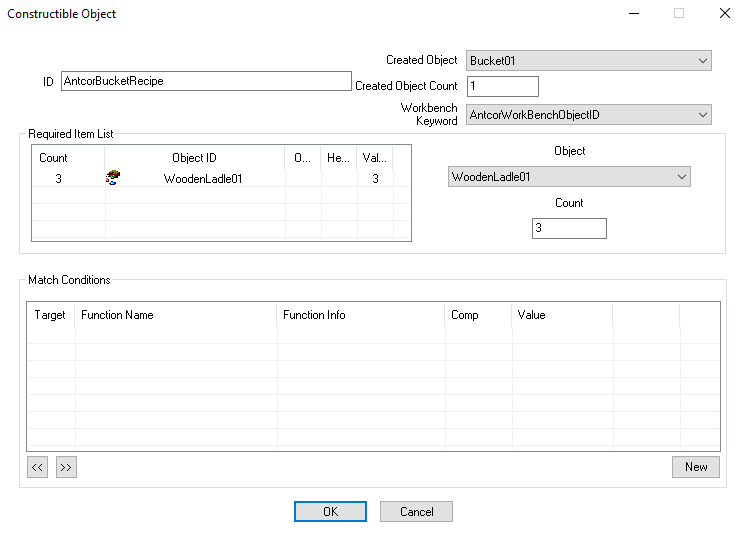Click New to add match condition
Screen dimensions: 746x533
pyautogui.click(x=696, y=467)
